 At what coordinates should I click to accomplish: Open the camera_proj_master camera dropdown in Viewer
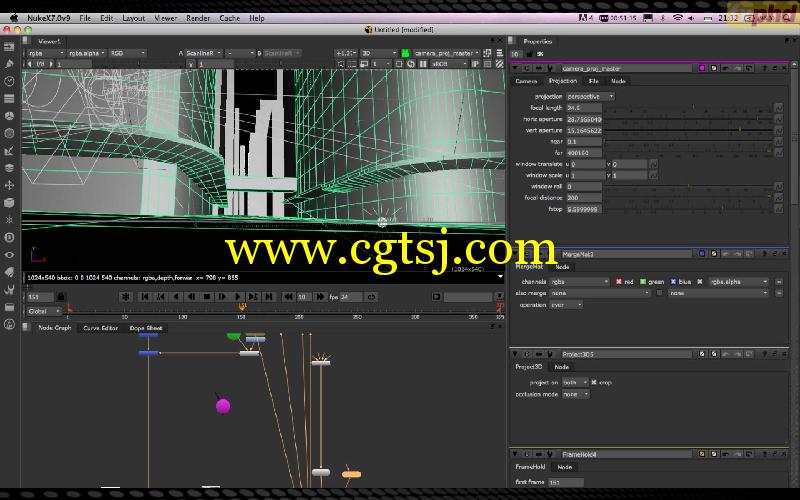click(446, 53)
